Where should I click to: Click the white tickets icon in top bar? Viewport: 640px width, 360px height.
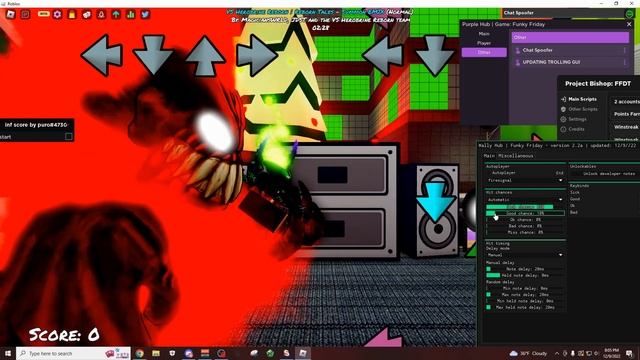(87, 15)
